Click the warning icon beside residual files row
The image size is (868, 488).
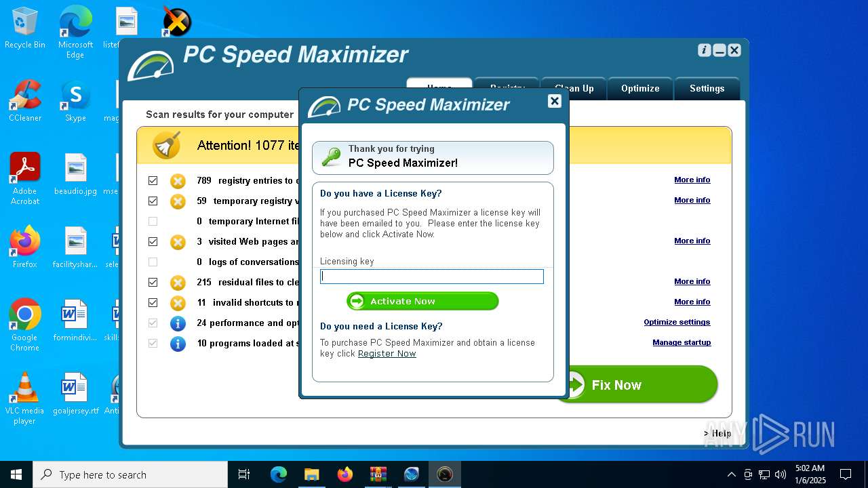point(178,283)
